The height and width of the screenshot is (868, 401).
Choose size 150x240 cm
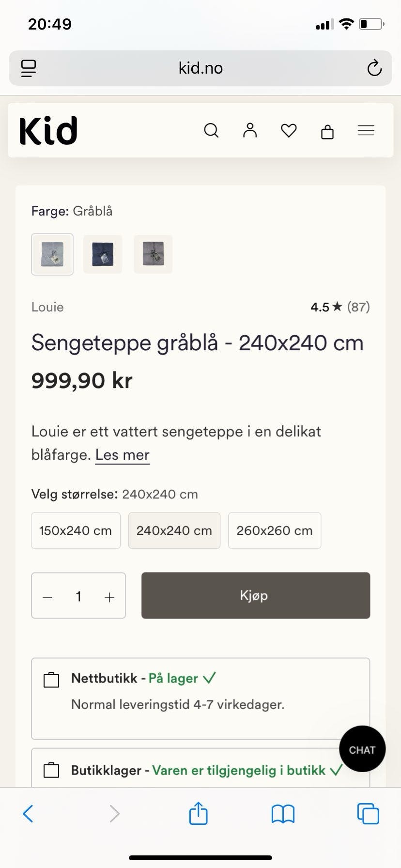tap(76, 530)
